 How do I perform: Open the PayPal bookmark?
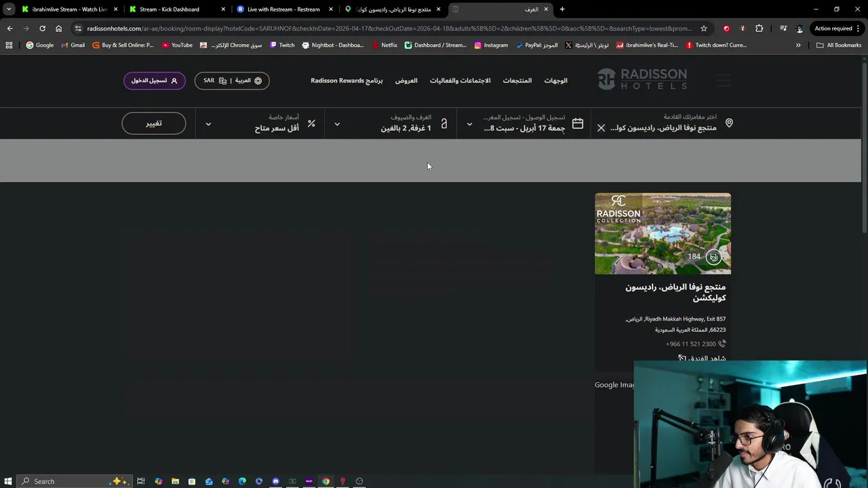coord(536,45)
